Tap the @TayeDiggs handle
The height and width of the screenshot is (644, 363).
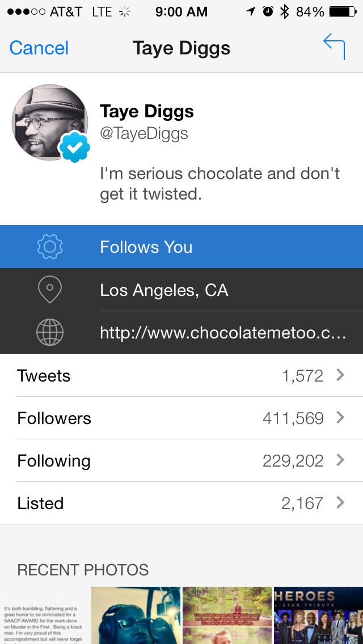tap(144, 133)
